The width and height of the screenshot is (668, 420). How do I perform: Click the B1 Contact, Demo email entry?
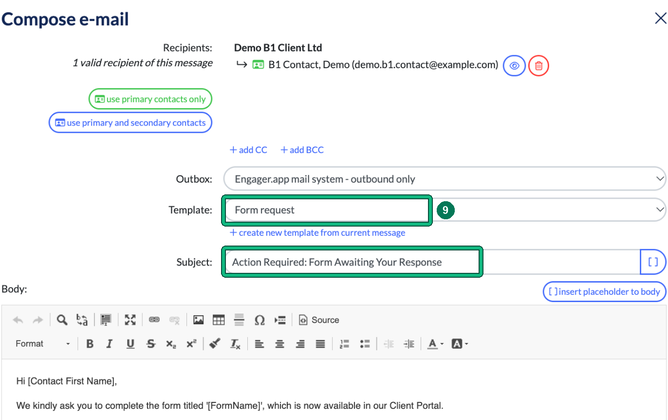point(383,65)
